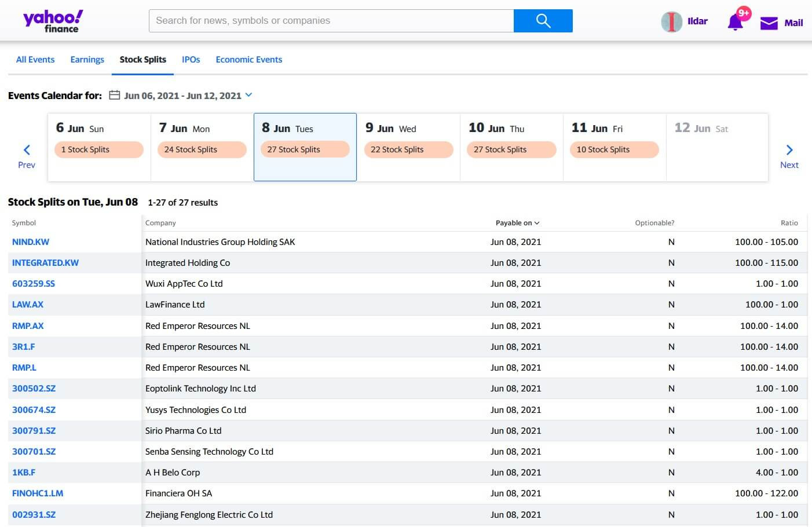Open the RMP.L symbol link
Screen dimensions: 812x527
24,368
